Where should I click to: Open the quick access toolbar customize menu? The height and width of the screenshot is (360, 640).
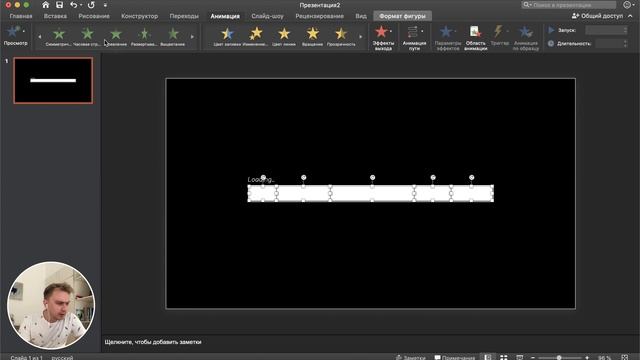105,5
